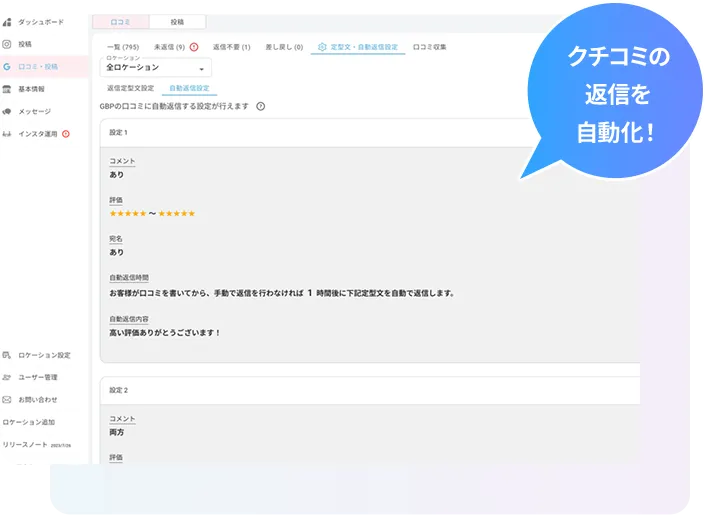This screenshot has width=706, height=515.
Task: Open the 返信不要 (1) tab
Action: click(x=231, y=47)
